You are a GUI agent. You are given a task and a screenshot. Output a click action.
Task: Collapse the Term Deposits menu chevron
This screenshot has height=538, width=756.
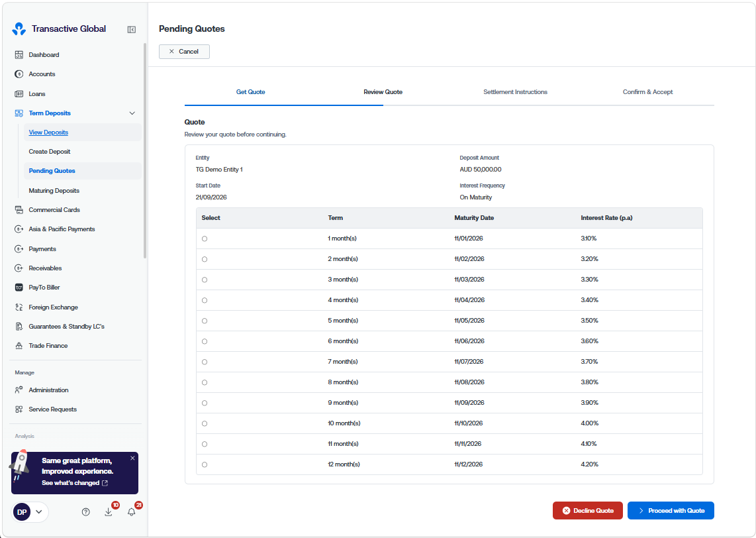click(132, 113)
